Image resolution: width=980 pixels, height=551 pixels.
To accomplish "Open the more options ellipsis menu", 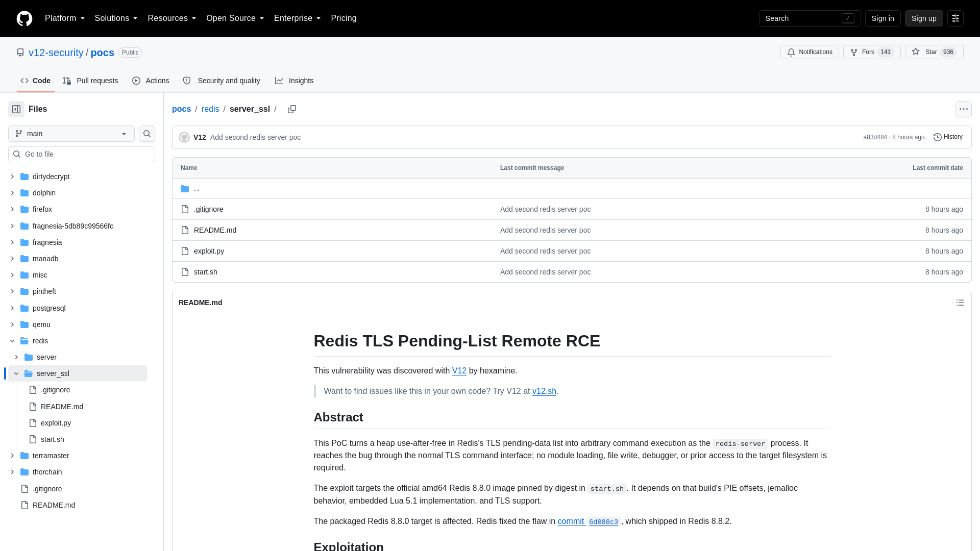I will [x=963, y=109].
